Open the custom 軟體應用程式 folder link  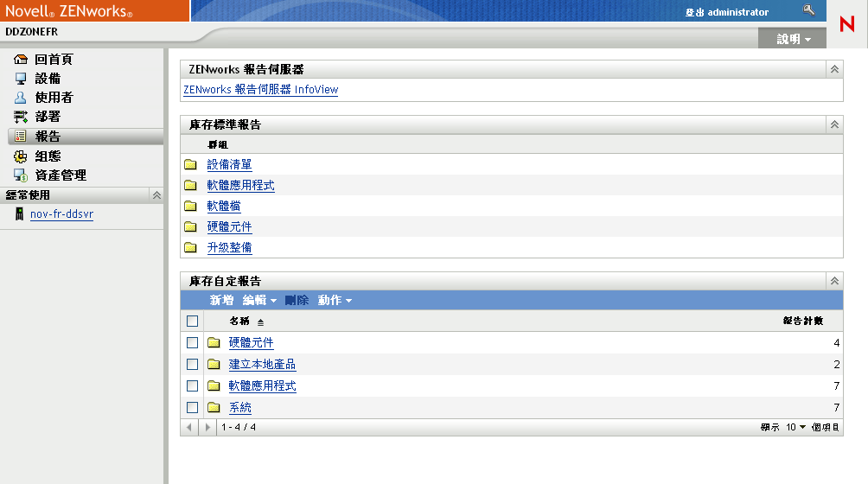click(x=262, y=385)
